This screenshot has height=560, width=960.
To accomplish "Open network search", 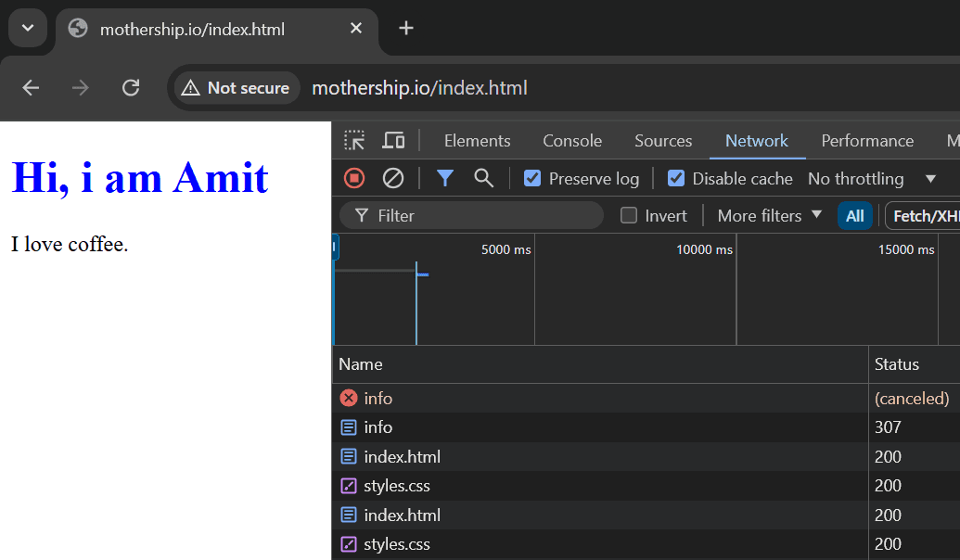I will [483, 178].
